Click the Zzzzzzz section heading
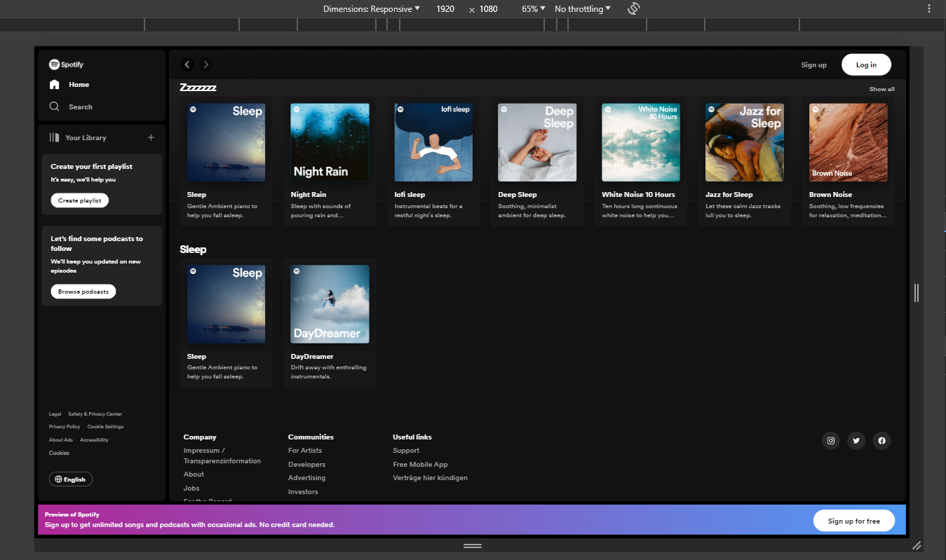This screenshot has height=560, width=946. (x=198, y=88)
